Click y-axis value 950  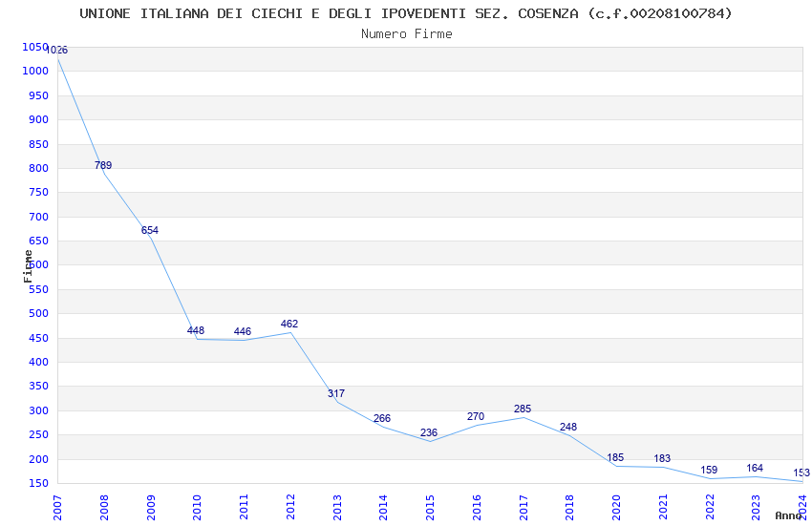tap(38, 95)
